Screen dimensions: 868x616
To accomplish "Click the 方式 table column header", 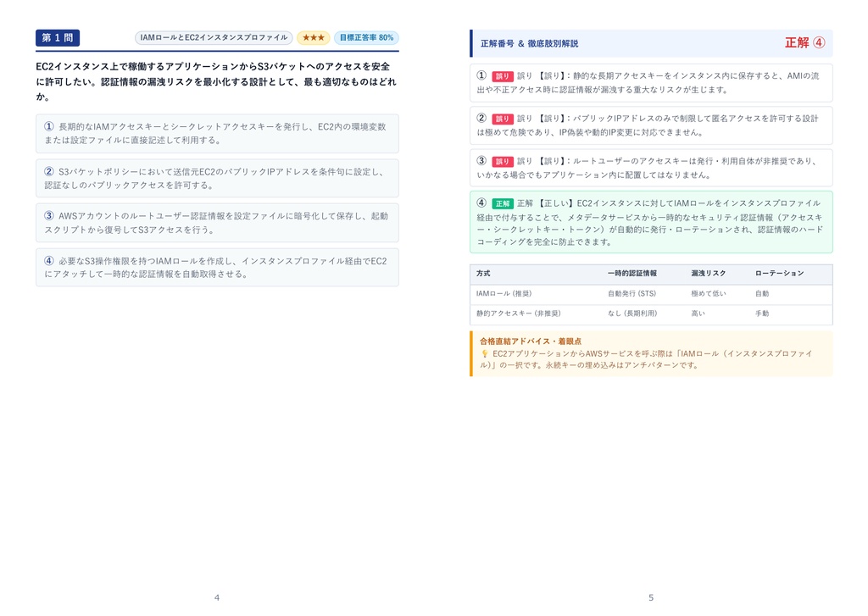I will [x=483, y=274].
